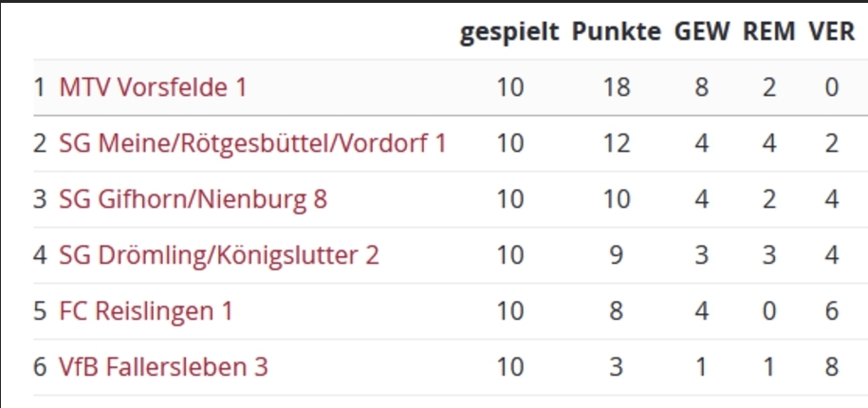Click the VER column header
Viewport: 868px width, 408px height.
831,32
